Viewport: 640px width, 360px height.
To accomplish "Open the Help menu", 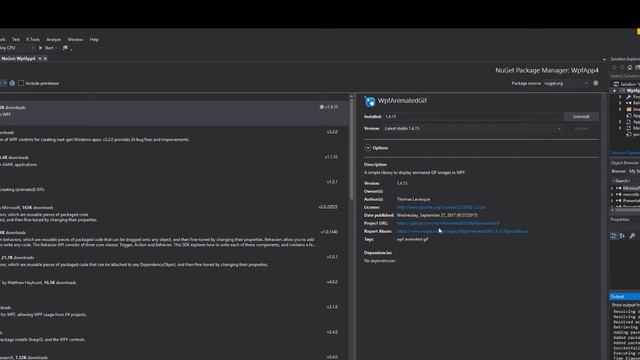I will click(94, 40).
